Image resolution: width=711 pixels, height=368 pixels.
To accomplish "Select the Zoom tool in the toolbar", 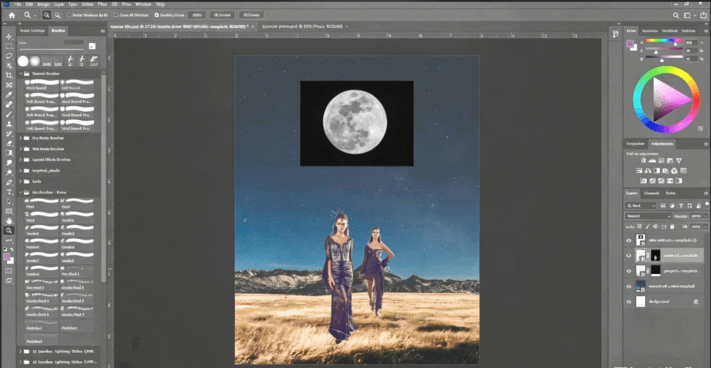I will pyautogui.click(x=9, y=231).
